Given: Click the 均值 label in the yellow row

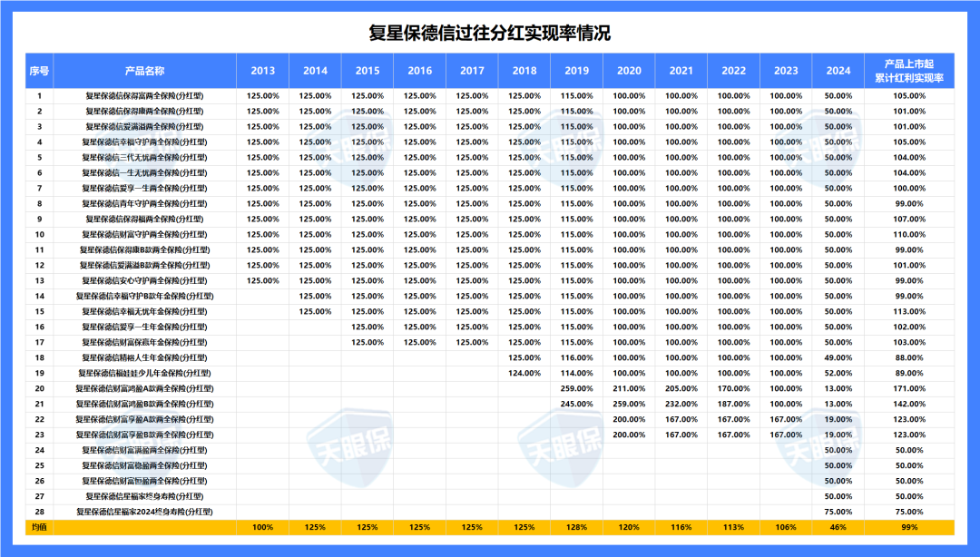Looking at the screenshot, I should pos(39,527).
